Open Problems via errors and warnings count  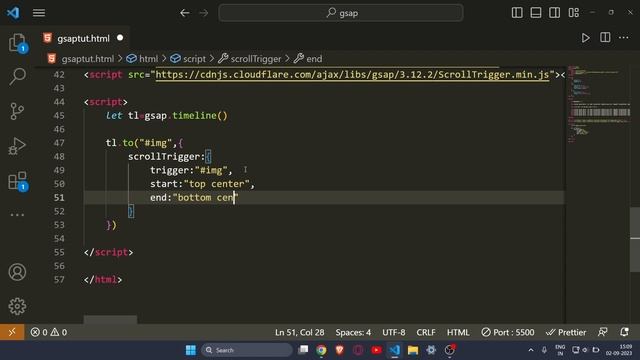(x=49, y=332)
